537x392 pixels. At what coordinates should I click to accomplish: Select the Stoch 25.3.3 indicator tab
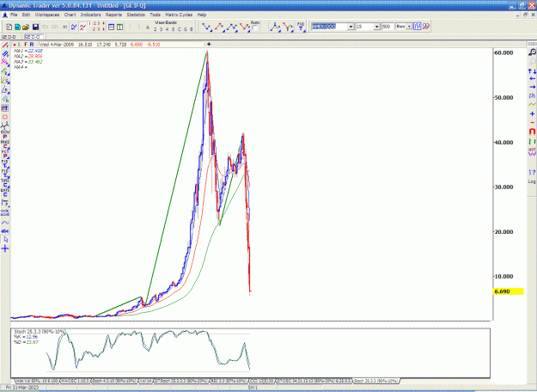coord(375,381)
